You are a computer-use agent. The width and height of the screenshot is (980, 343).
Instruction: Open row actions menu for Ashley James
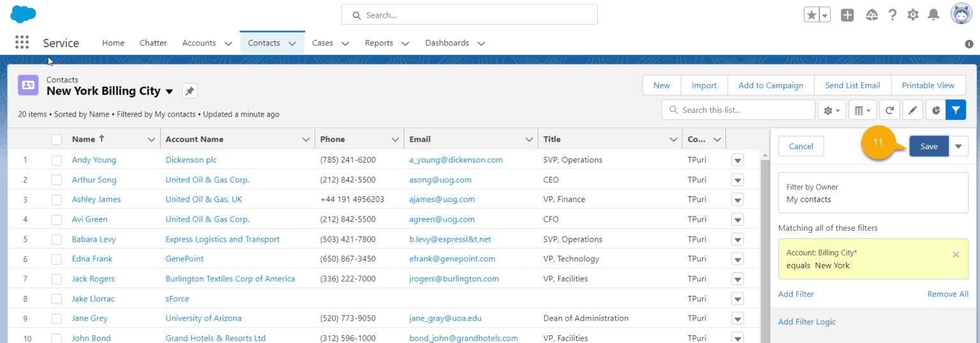coord(738,200)
